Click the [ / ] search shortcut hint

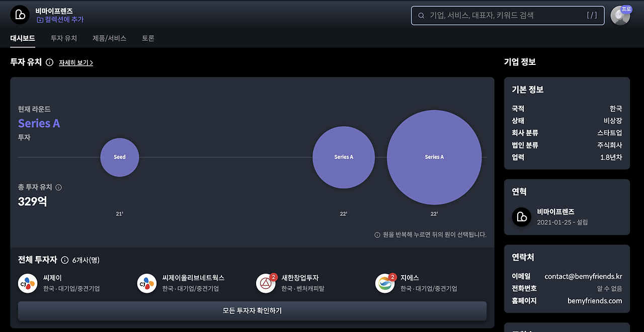(592, 16)
